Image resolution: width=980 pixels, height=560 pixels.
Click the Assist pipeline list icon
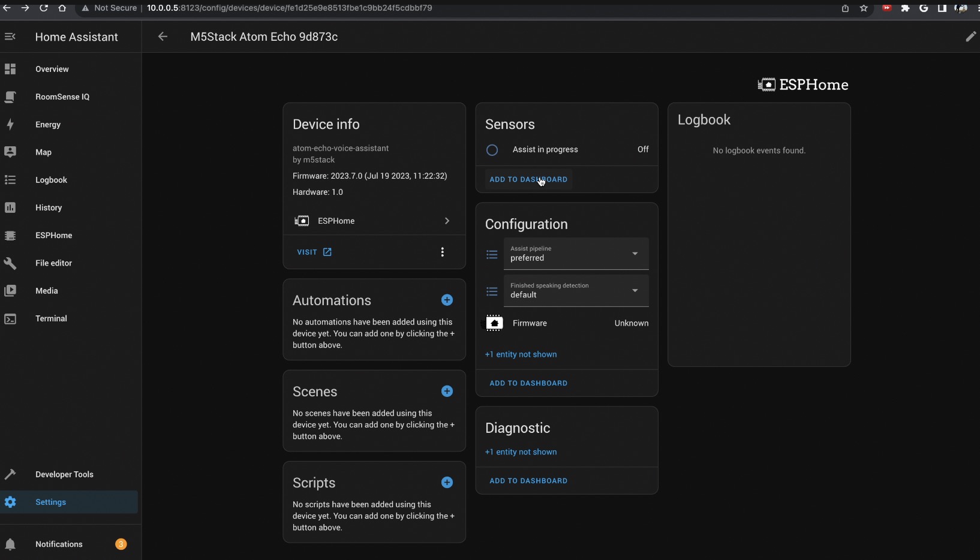tap(492, 255)
